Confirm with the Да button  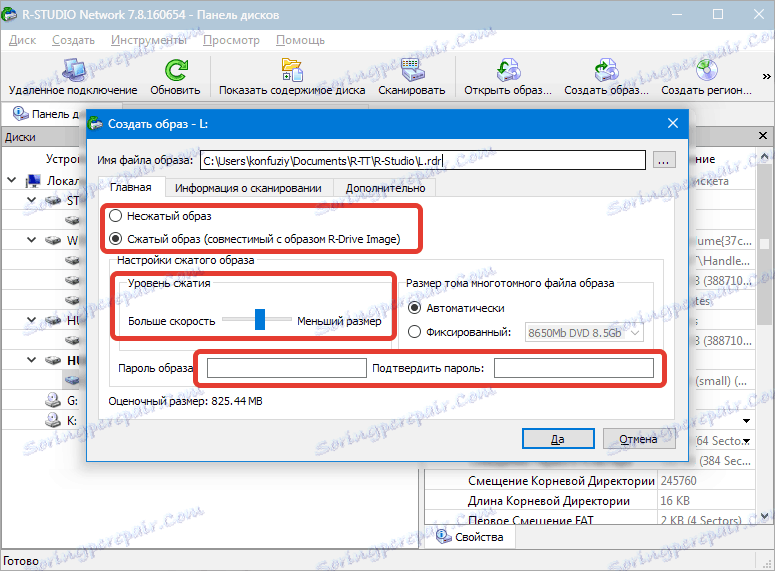tap(558, 439)
